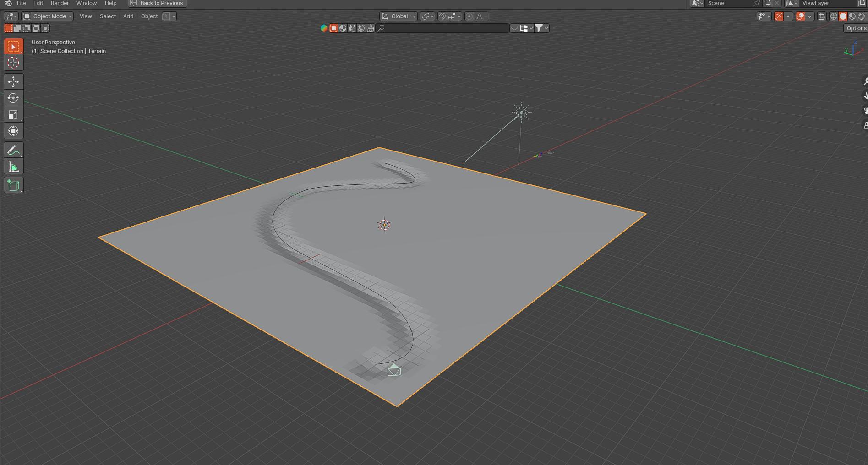868x465 pixels.
Task: Open the Object Mode dropdown
Action: (48, 16)
